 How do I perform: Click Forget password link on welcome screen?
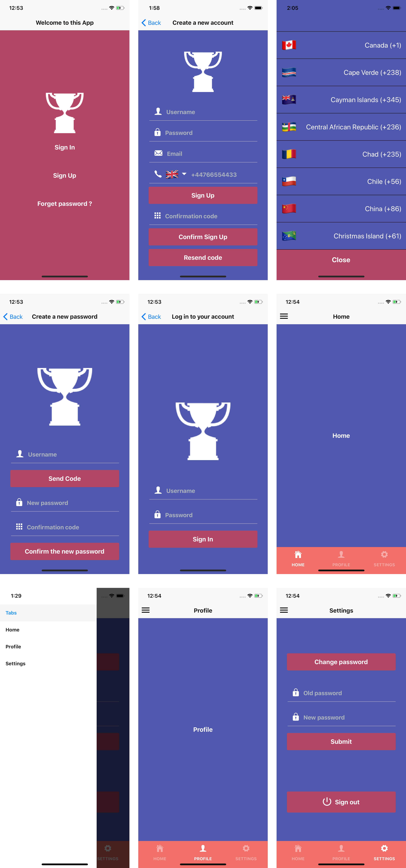click(x=64, y=203)
